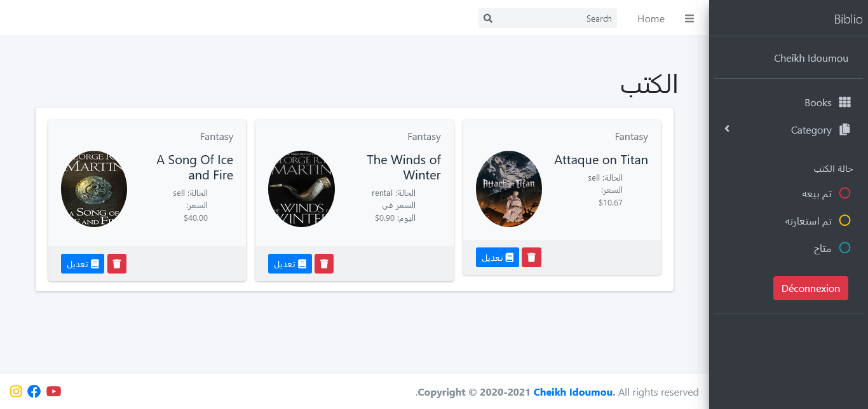This screenshot has height=409, width=868.
Task: Click the hamburger menu icon
Action: (x=689, y=18)
